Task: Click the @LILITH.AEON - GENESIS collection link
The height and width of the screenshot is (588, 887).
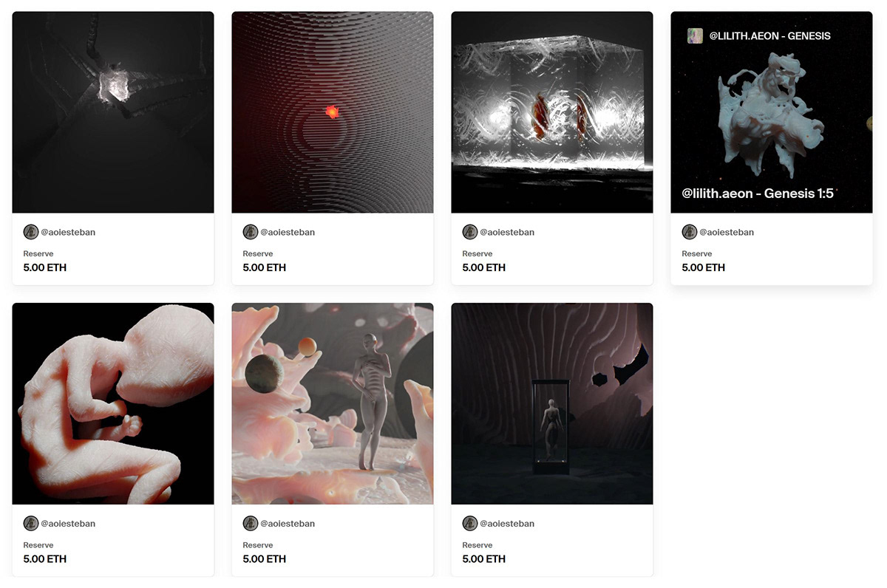Action: pyautogui.click(x=769, y=35)
